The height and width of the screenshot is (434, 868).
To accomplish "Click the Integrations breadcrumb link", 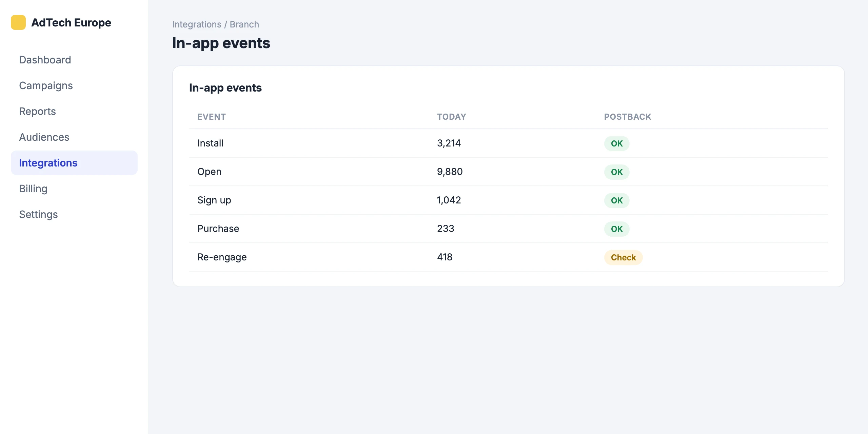I will (x=197, y=24).
